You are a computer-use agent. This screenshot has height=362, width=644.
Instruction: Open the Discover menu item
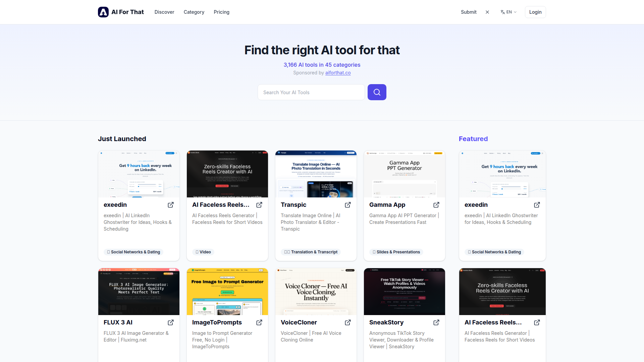pyautogui.click(x=164, y=12)
